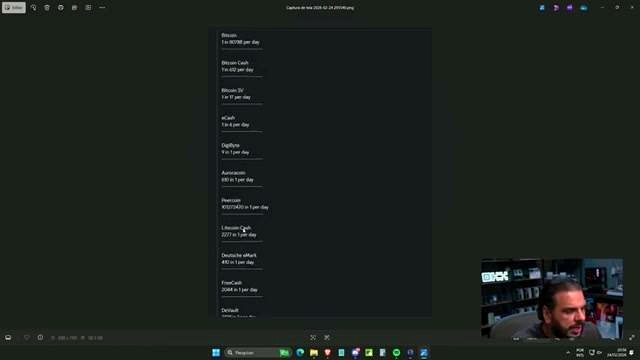Click the Deutsche eMark entry
The image size is (640, 360).
coord(239,258)
